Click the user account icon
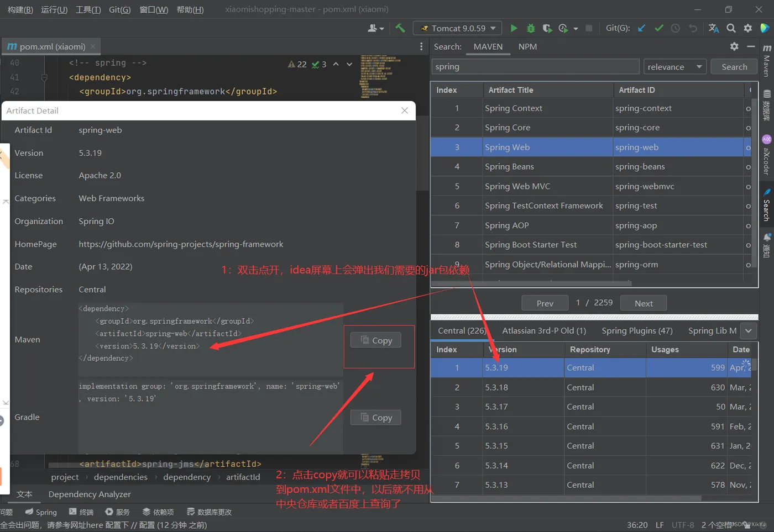This screenshot has height=532, width=774. pos(373,28)
